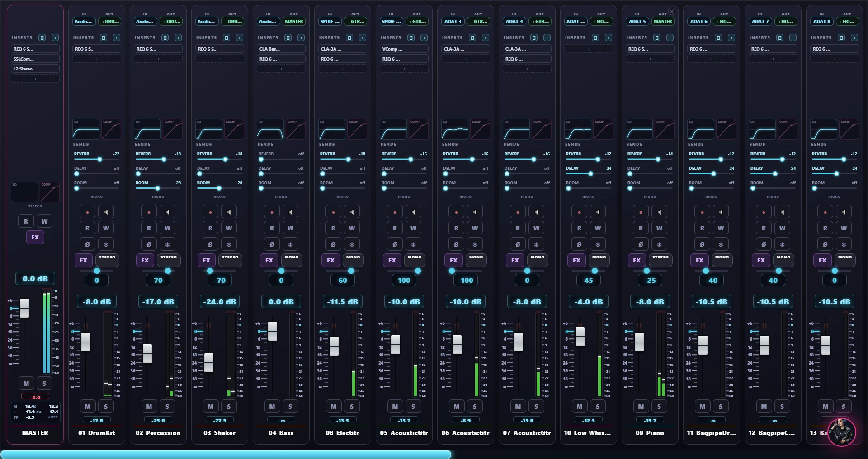Open input selector on 06_AcousticGtr showing ADAT-3
The height and width of the screenshot is (459, 868).
coord(453,22)
